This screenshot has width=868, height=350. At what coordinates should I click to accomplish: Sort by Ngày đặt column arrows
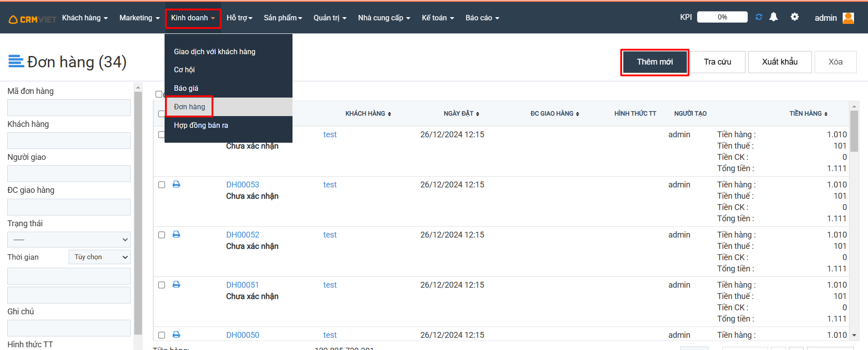pyautogui.click(x=477, y=114)
